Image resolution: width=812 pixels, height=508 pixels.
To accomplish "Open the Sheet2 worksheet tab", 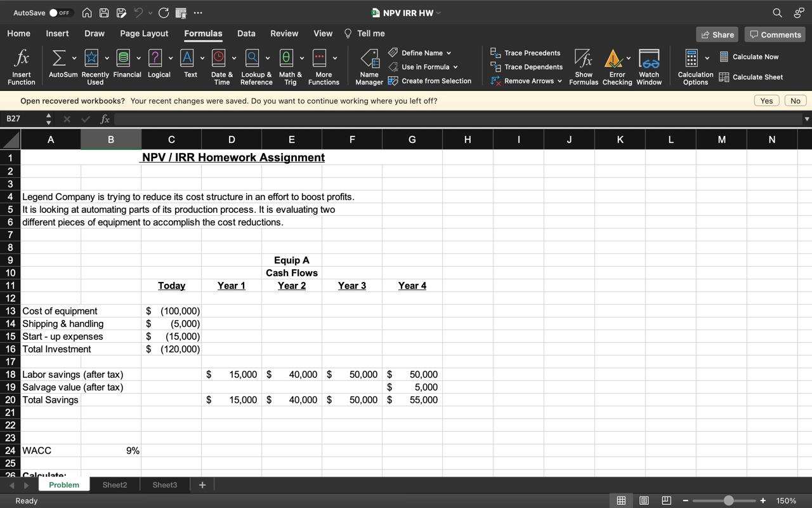I will point(115,485).
